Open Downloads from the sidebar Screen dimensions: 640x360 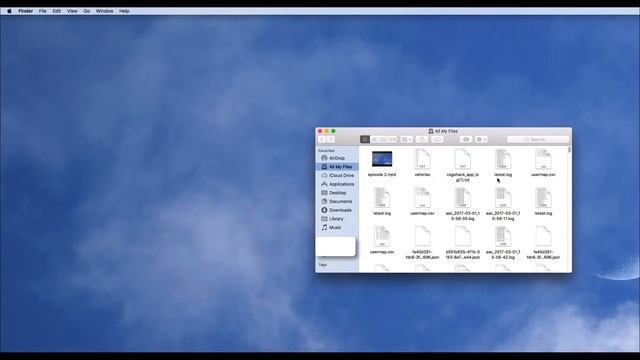pos(337,210)
